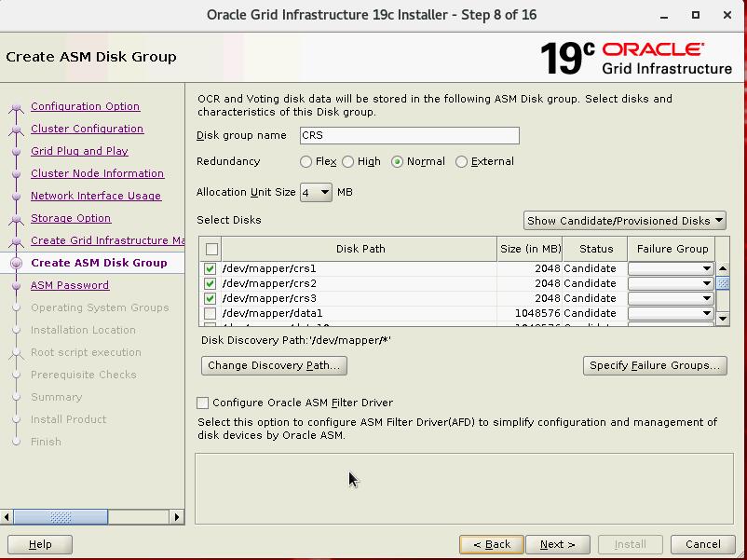The height and width of the screenshot is (560, 747).
Task: Open Show Candidate/Provisioned Disks dropdown
Action: [624, 221]
